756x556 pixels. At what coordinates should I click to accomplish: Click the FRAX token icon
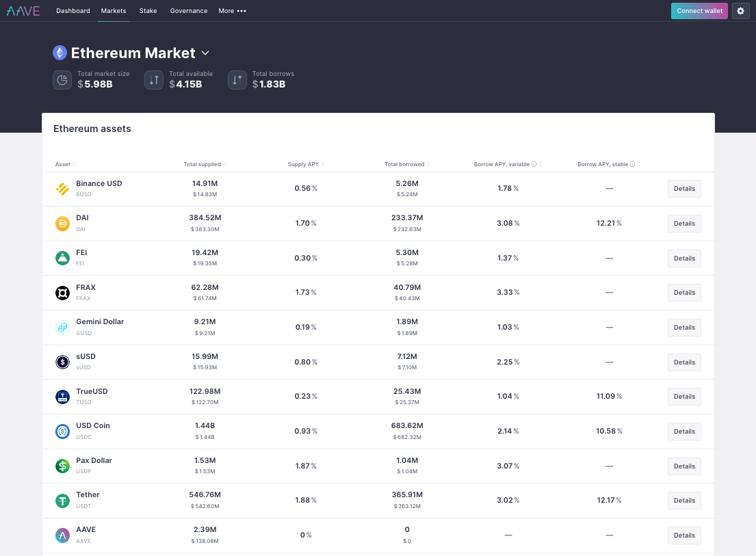tap(62, 293)
